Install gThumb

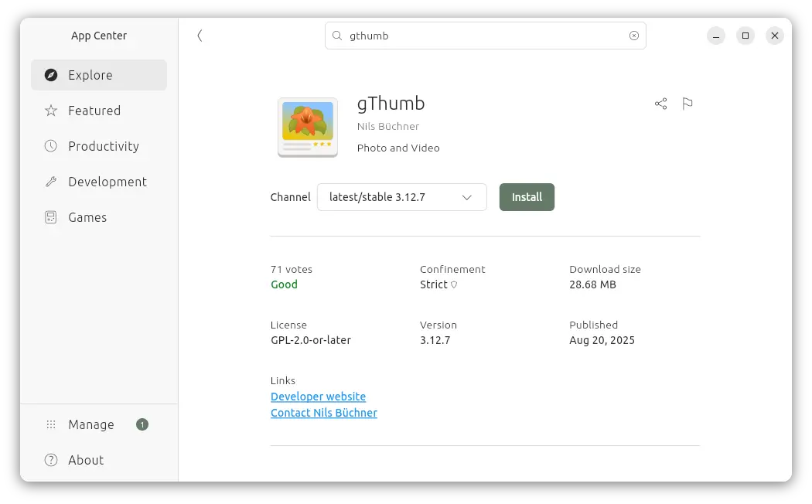tap(527, 197)
